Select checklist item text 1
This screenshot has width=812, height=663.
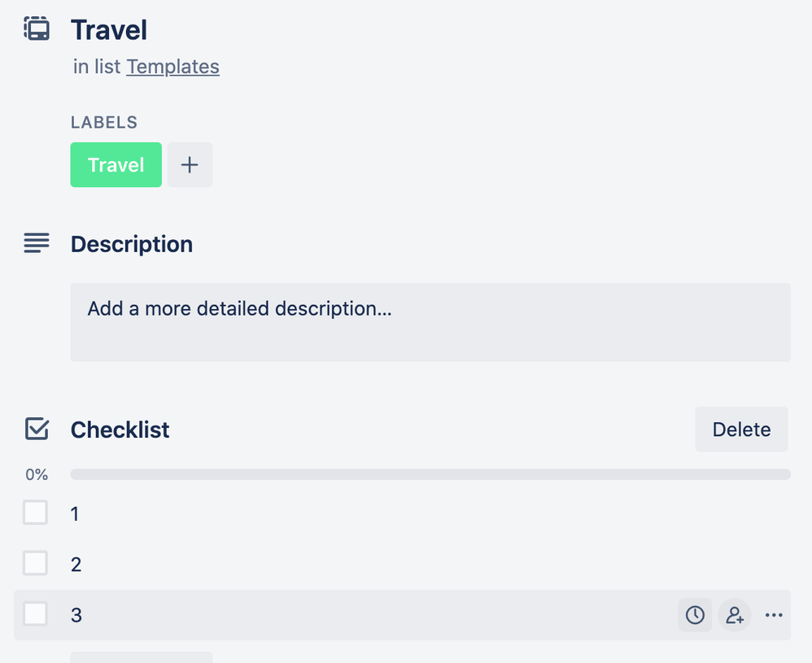pyautogui.click(x=75, y=514)
